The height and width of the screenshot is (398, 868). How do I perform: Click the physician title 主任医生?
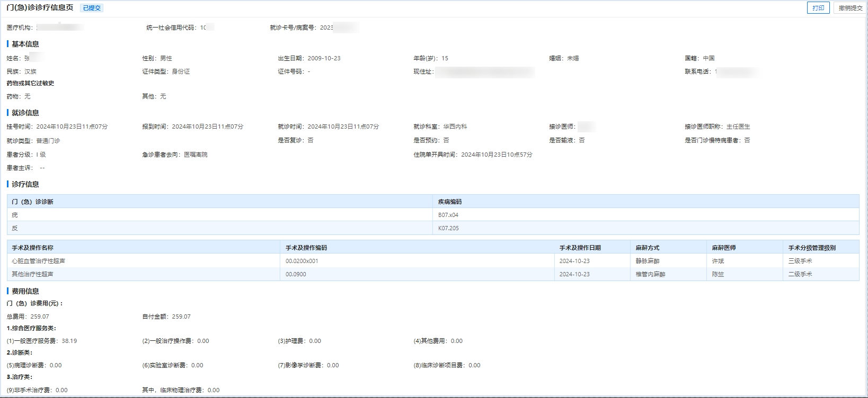click(x=738, y=126)
